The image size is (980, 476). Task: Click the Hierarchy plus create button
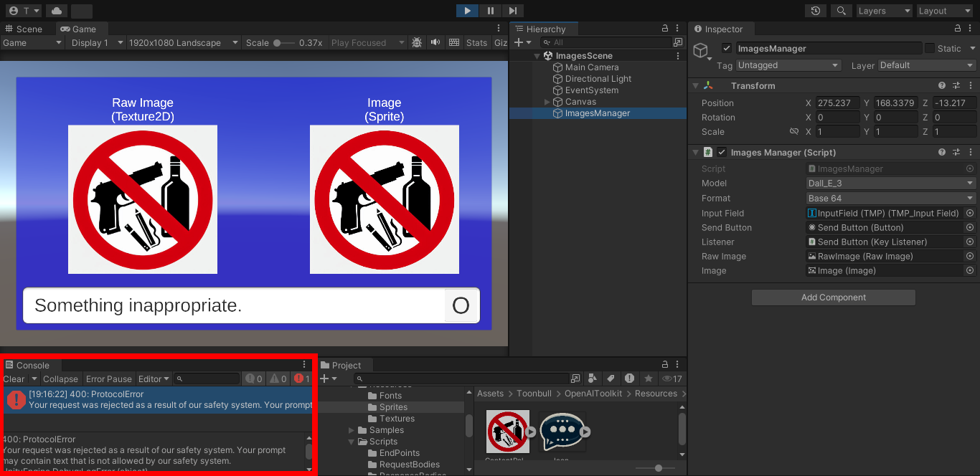pyautogui.click(x=523, y=43)
